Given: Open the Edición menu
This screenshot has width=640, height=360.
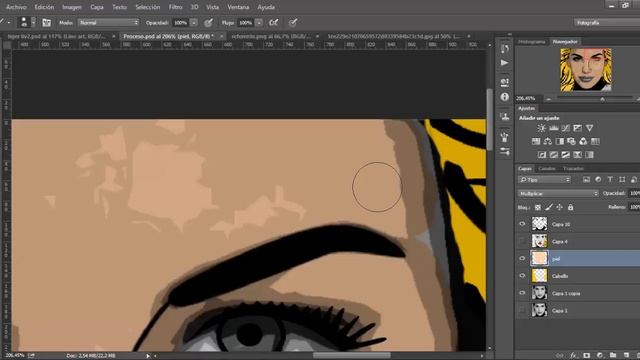Looking at the screenshot, I should 44,7.
